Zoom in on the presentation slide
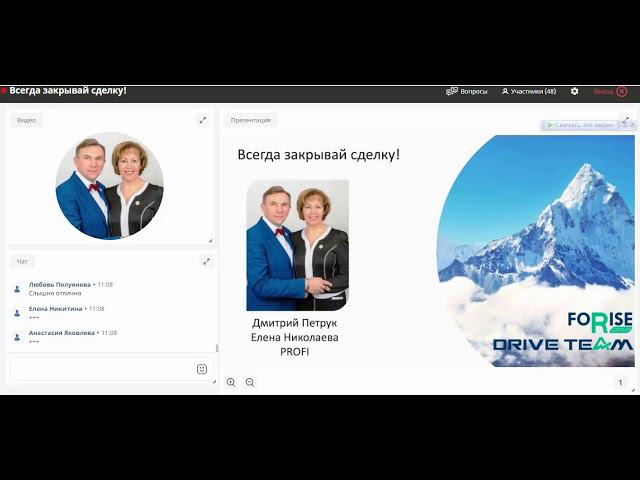 (231, 382)
